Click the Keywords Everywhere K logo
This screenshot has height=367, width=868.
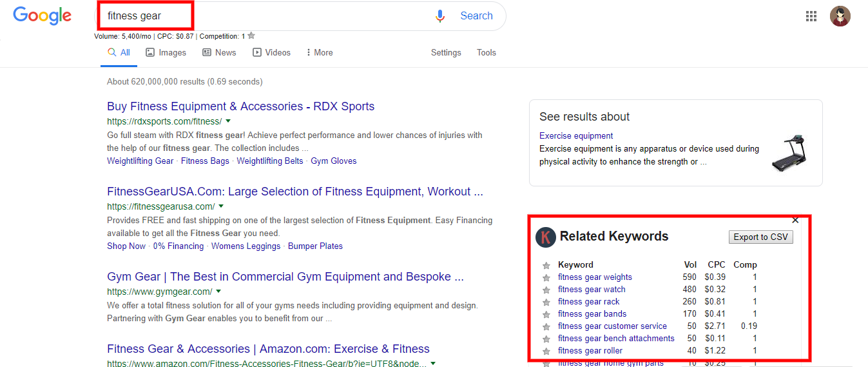coord(546,237)
